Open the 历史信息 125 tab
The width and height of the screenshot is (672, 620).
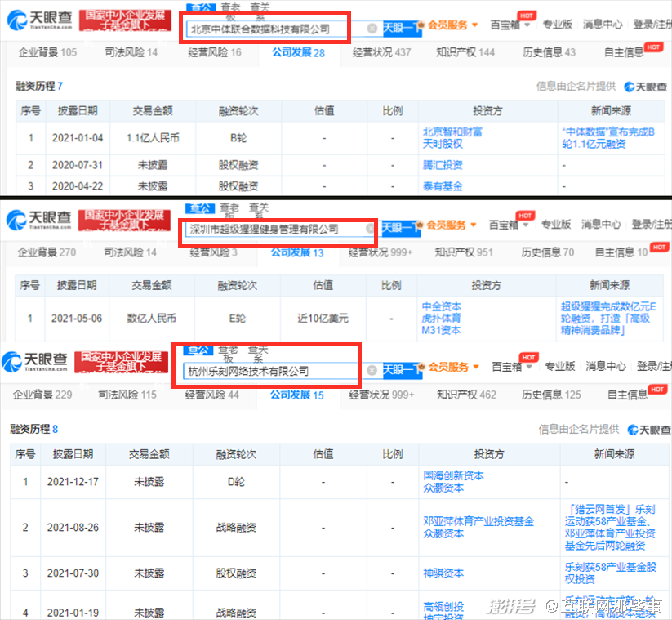pyautogui.click(x=551, y=395)
